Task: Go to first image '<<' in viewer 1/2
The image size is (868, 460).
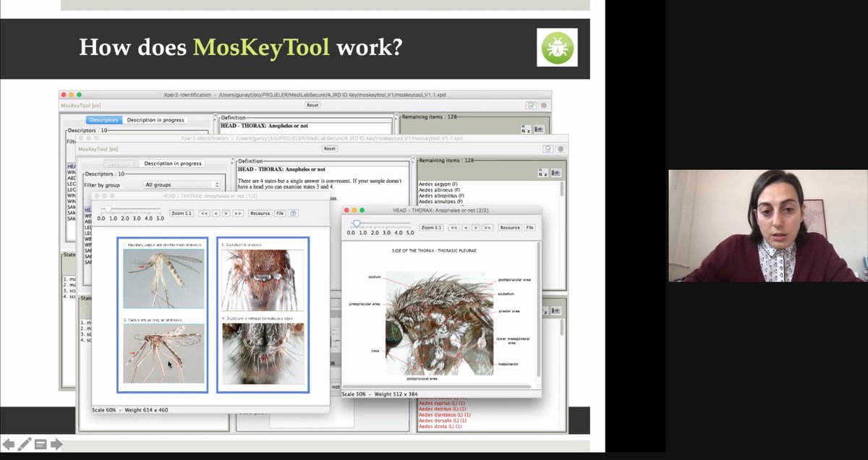Action: tap(204, 213)
